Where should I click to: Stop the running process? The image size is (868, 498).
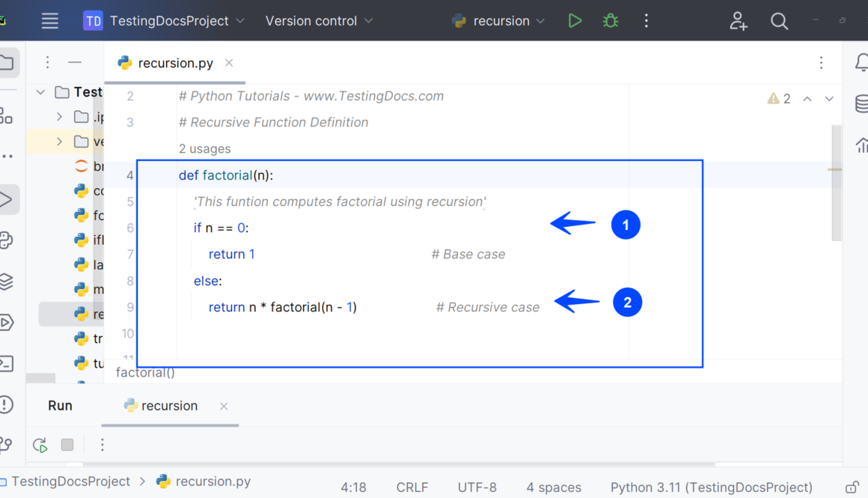[x=67, y=445]
